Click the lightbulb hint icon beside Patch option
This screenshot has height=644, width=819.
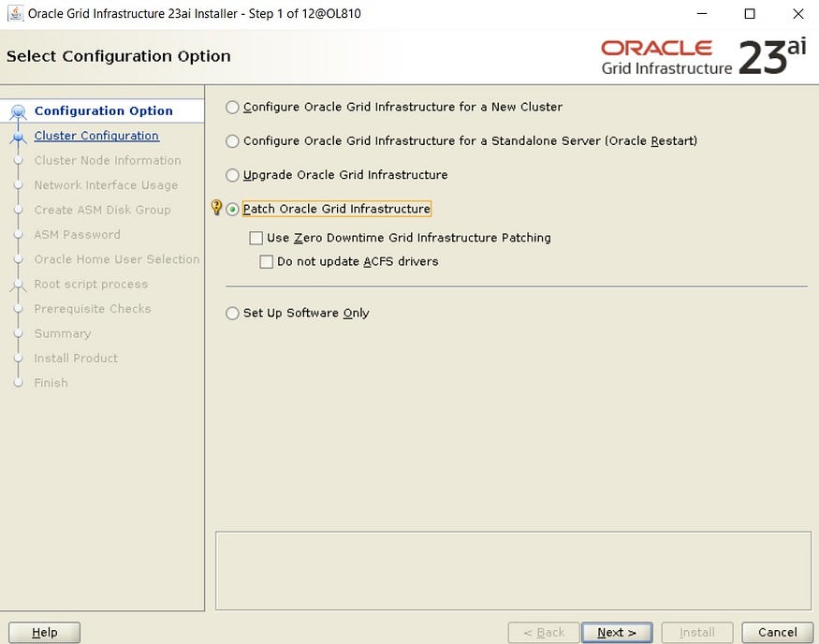click(216, 208)
